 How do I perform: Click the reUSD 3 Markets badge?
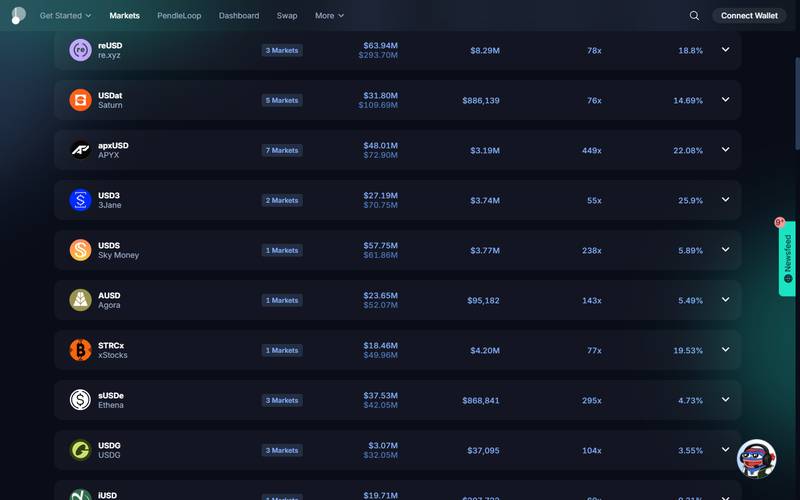(282, 51)
